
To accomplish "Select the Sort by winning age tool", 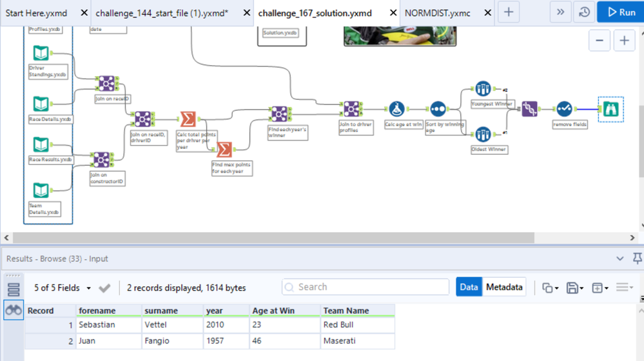I will (438, 109).
